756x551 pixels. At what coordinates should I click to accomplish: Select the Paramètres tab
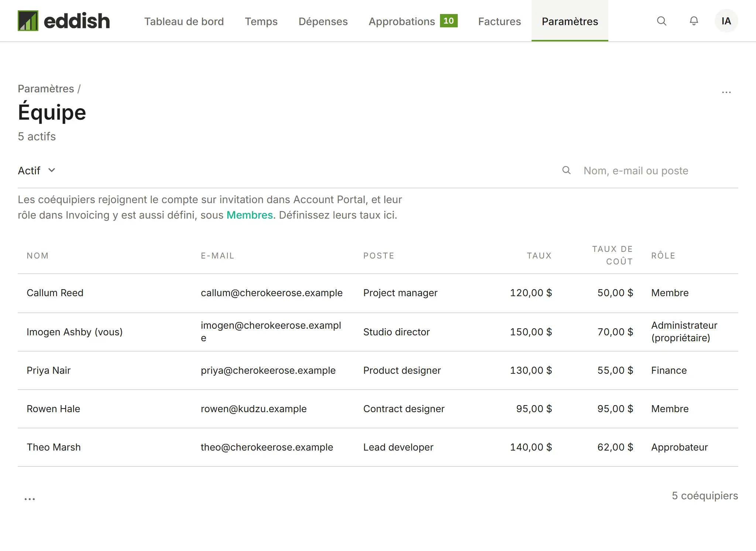(570, 21)
